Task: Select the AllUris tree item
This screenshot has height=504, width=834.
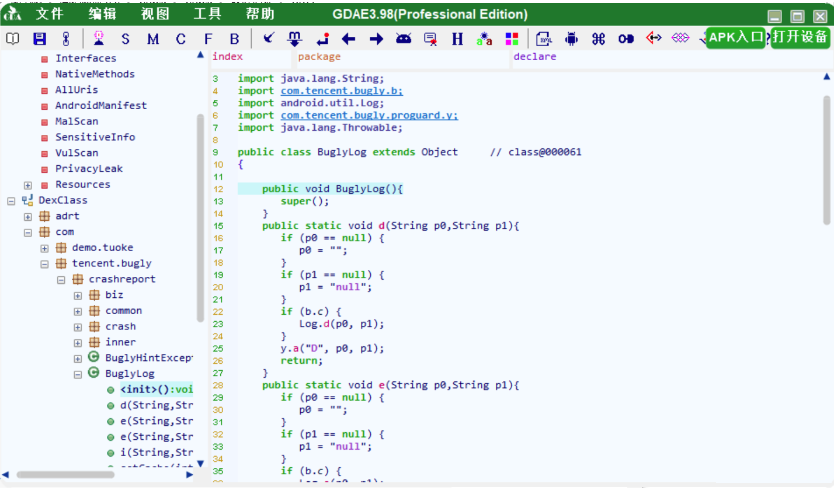Action: point(77,90)
